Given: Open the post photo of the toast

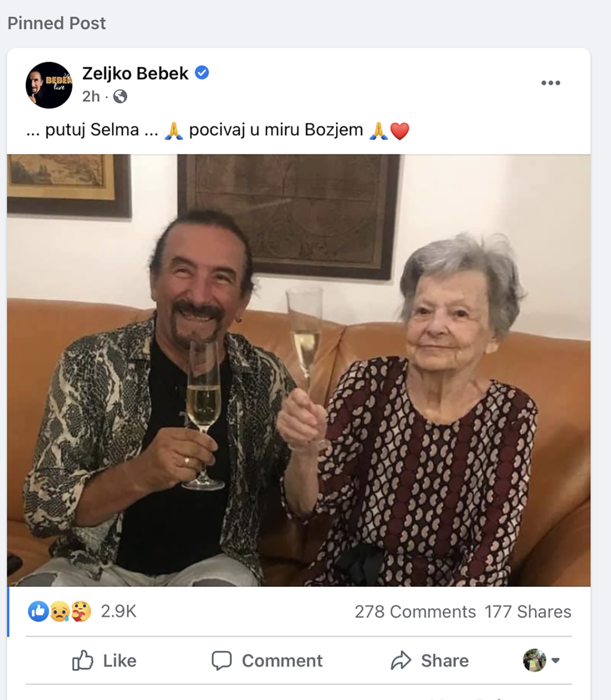Looking at the screenshot, I should tap(299, 370).
